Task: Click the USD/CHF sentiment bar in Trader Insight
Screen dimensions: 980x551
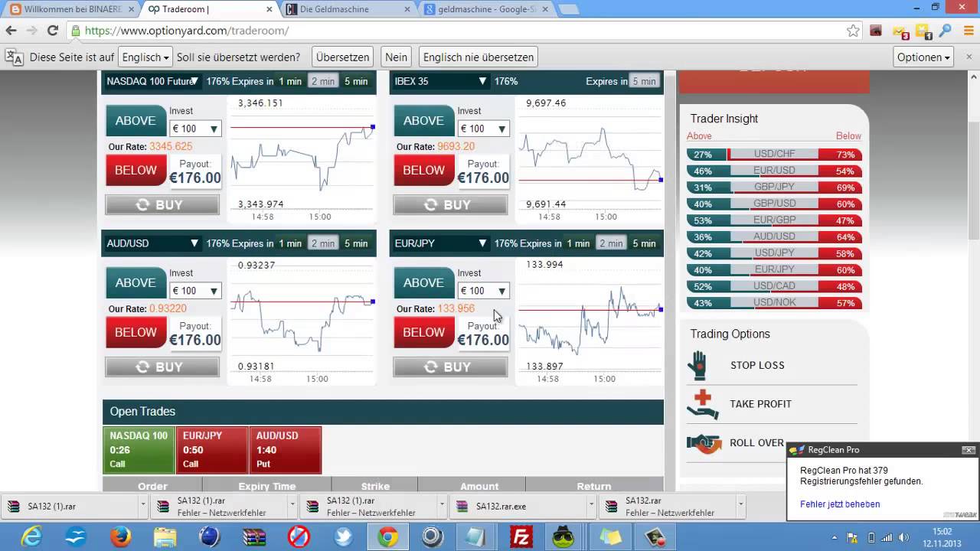Action: [x=775, y=154]
